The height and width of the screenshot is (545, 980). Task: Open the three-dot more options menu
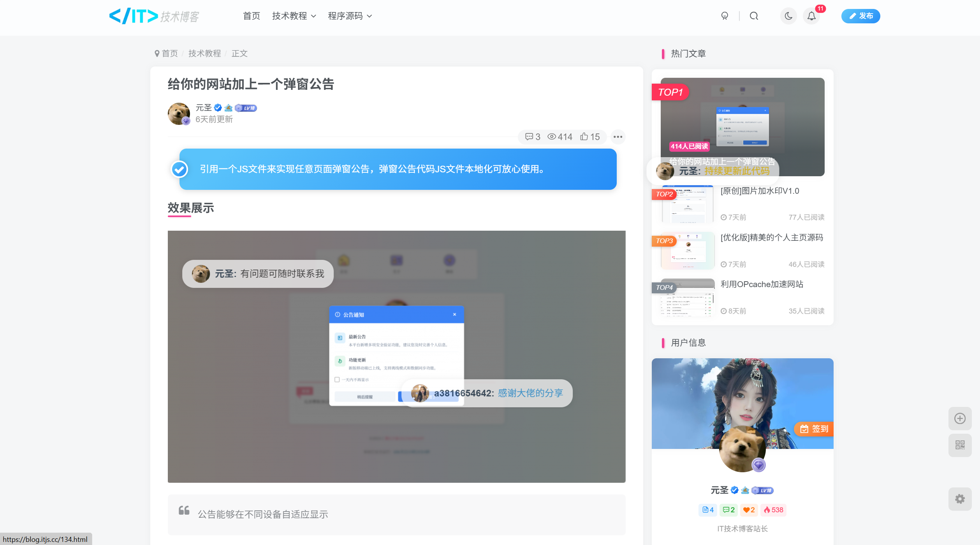[x=618, y=137]
